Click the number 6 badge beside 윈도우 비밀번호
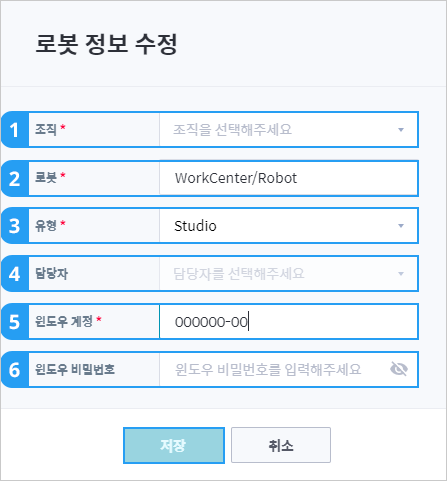 tap(15, 370)
